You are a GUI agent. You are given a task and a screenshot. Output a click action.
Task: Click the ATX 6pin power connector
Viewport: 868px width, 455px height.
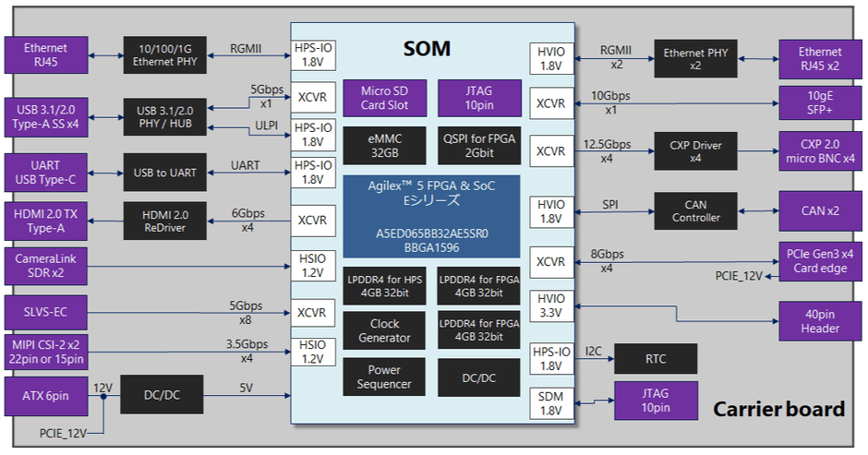[46, 396]
